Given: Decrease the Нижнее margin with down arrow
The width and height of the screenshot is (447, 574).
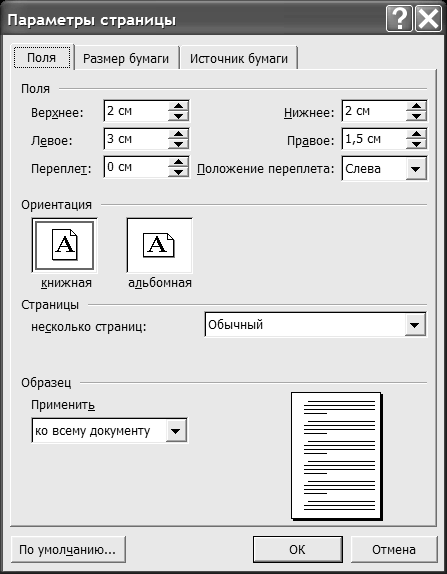Looking at the screenshot, I should point(416,116).
